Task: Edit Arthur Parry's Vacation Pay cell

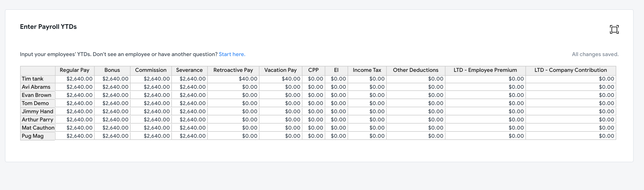Action: click(x=281, y=120)
